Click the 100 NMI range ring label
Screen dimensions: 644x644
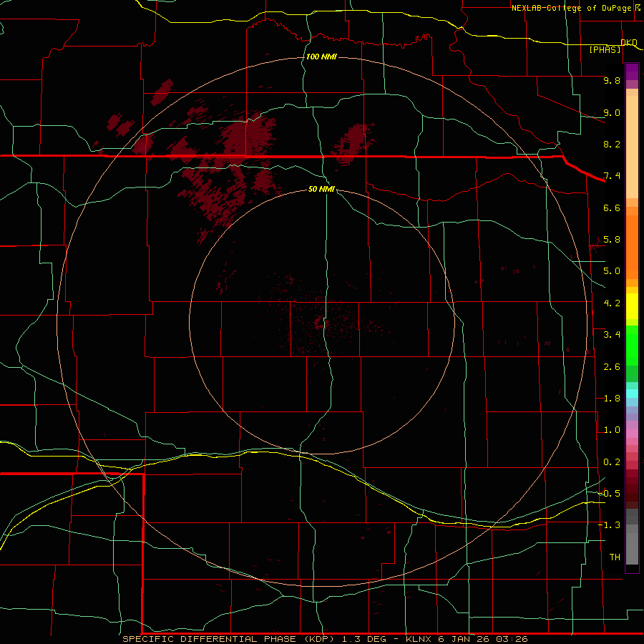(x=321, y=57)
